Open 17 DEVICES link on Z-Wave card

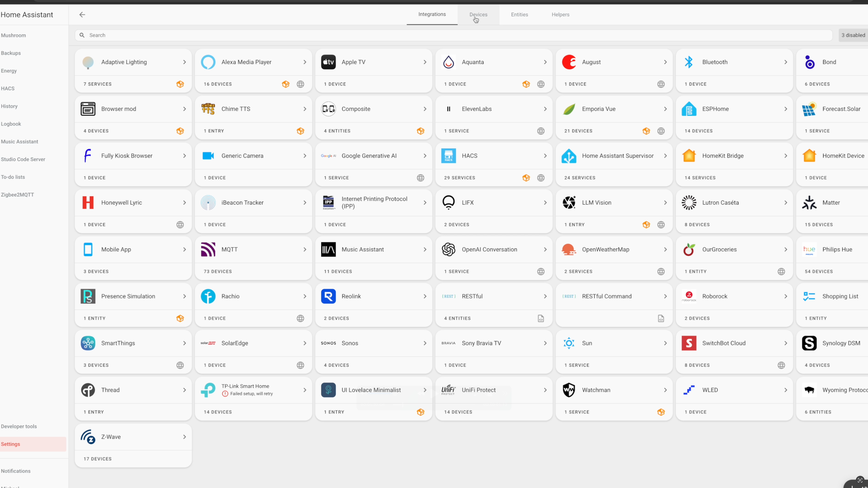(x=98, y=459)
